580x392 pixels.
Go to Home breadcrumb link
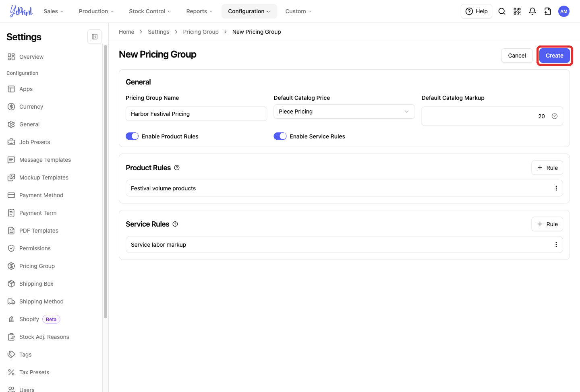coord(126,32)
